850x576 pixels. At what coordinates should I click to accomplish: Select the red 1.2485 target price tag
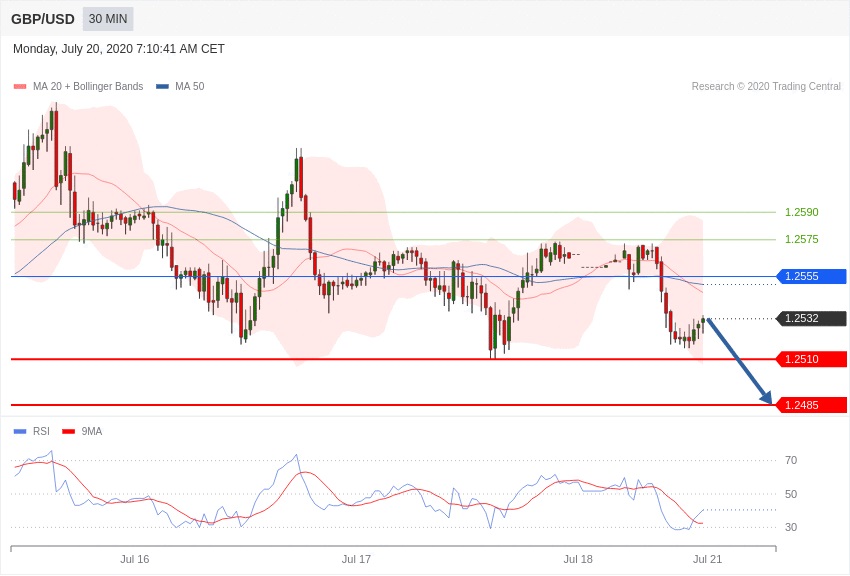[x=812, y=405]
